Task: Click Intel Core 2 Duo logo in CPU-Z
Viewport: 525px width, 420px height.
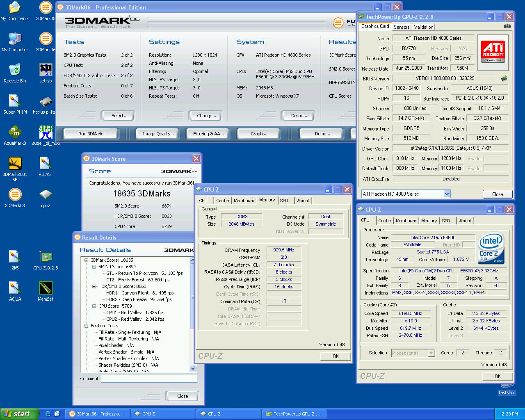Action: pyautogui.click(x=491, y=249)
